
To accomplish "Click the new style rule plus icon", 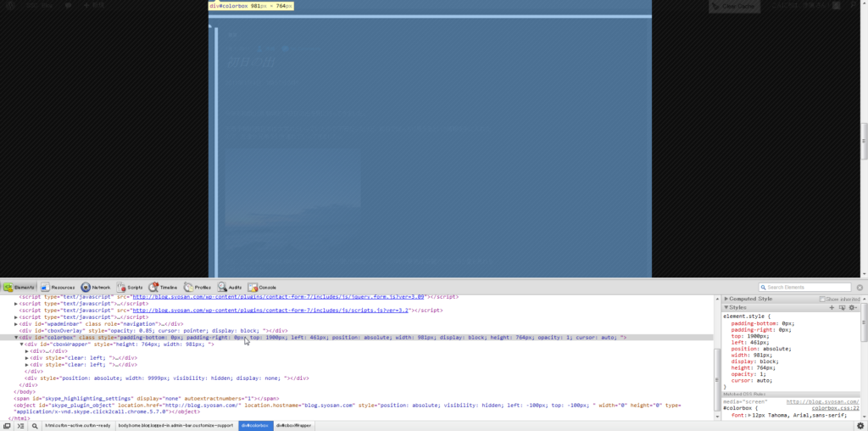I will tap(832, 307).
